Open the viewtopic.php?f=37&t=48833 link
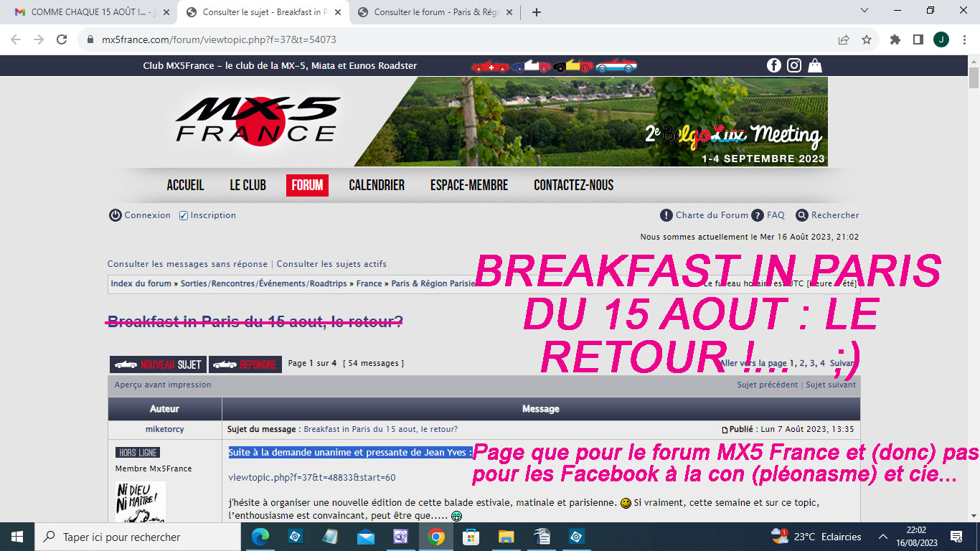 [312, 478]
